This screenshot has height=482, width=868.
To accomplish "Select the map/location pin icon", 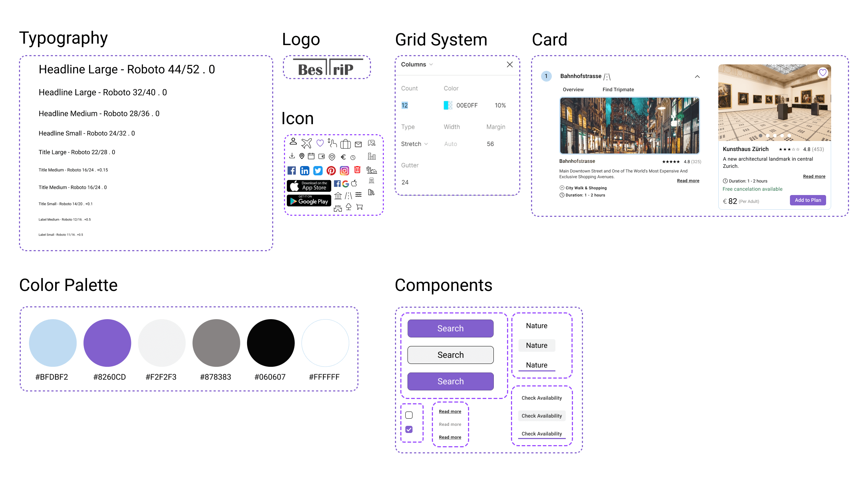I will 302,156.
